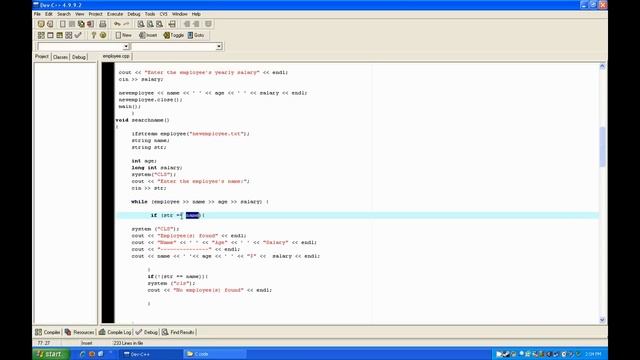This screenshot has width=640, height=360.
Task: Create a new blank source file icon
Action: (62, 24)
